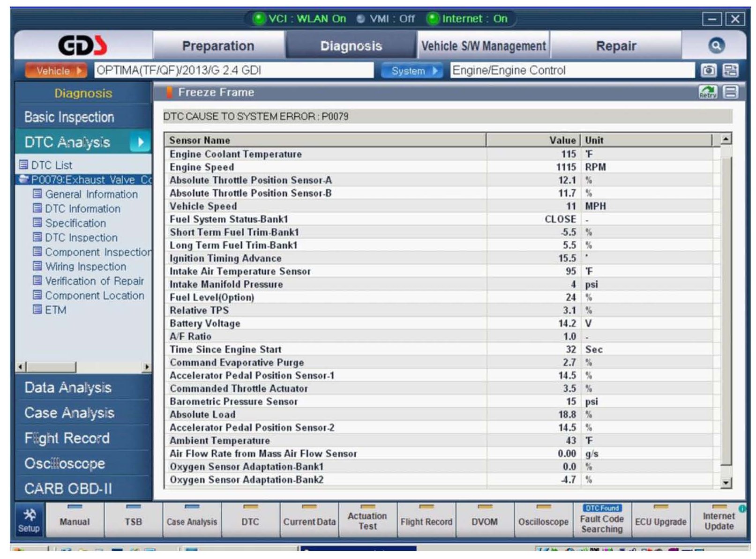The height and width of the screenshot is (559, 756).
Task: Click the Retry icon in Freeze Frame header
Action: (707, 92)
